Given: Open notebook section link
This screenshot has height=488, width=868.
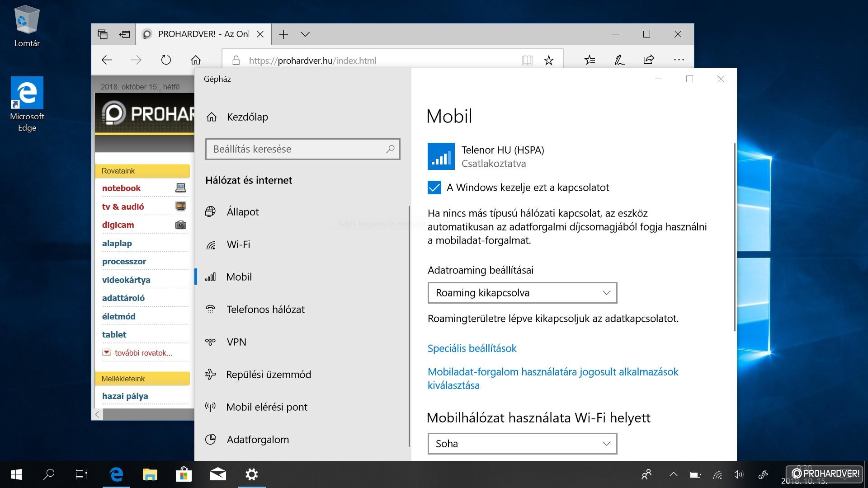Looking at the screenshot, I should [121, 188].
